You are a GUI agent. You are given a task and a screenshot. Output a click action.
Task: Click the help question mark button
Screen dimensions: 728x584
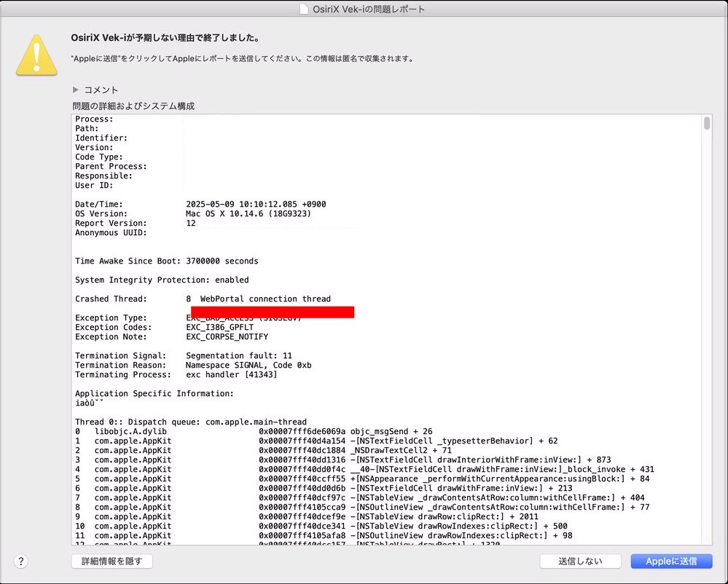[21, 561]
